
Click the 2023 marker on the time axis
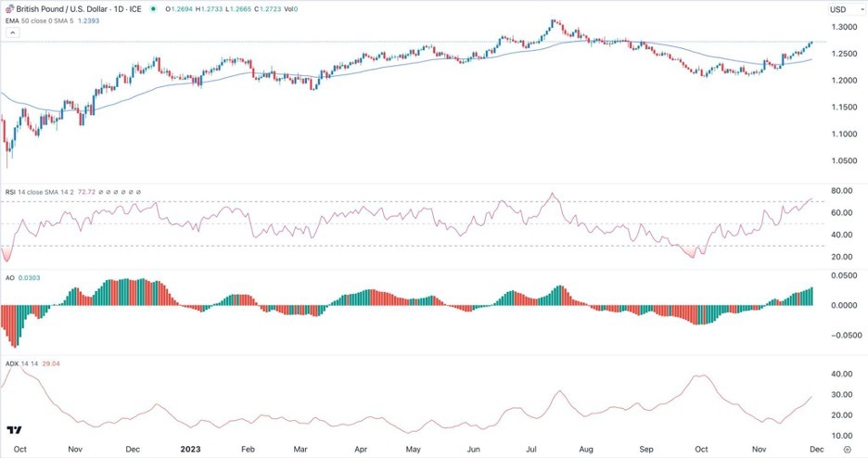(x=189, y=448)
